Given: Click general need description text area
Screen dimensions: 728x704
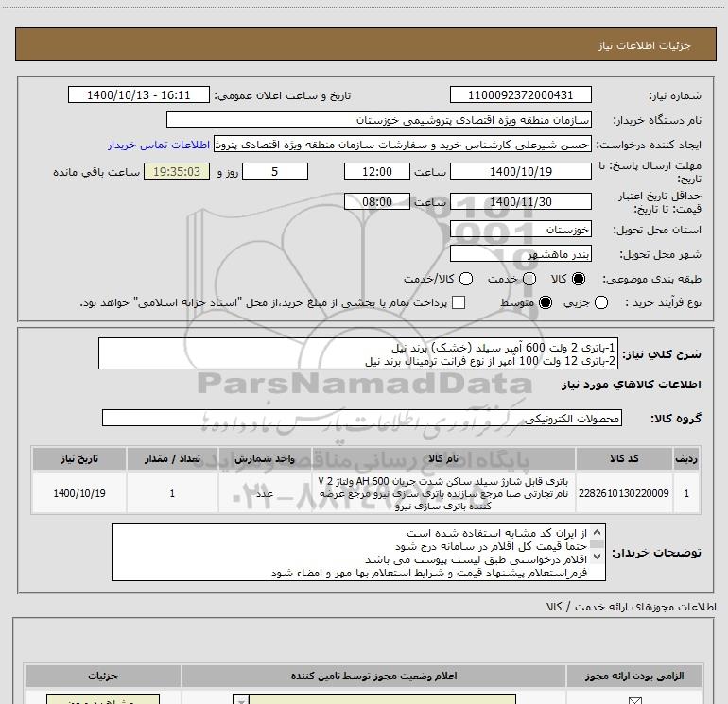Looking at the screenshot, I should click(x=358, y=353).
